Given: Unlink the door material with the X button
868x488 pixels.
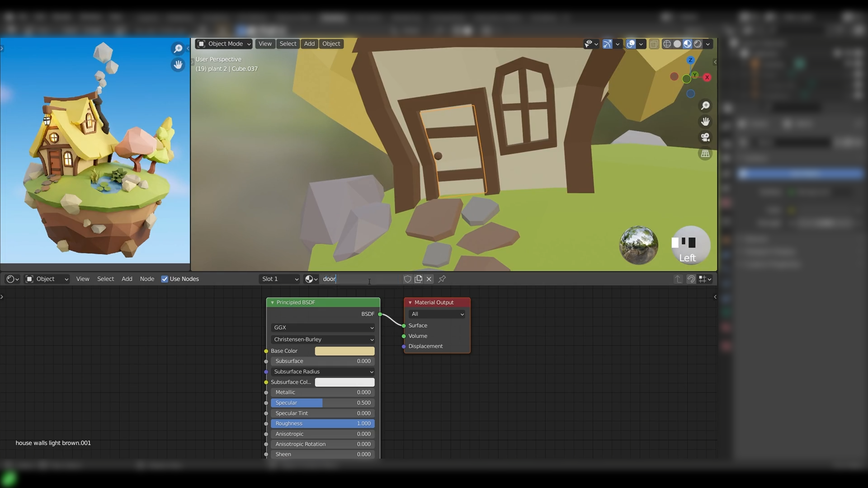Looking at the screenshot, I should coord(429,279).
